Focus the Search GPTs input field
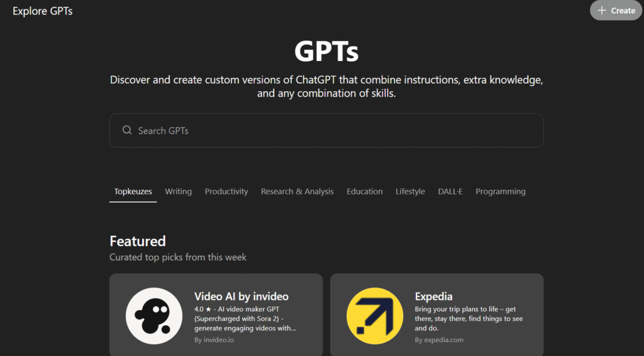 point(326,131)
